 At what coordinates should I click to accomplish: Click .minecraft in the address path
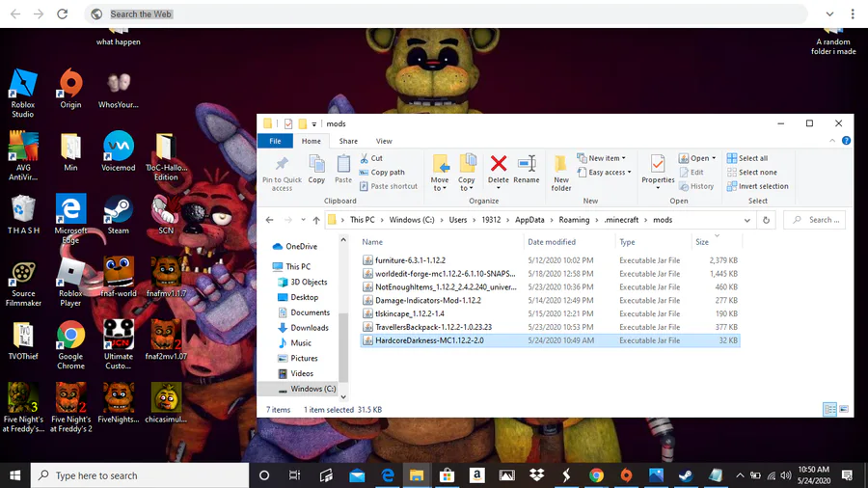pos(621,220)
